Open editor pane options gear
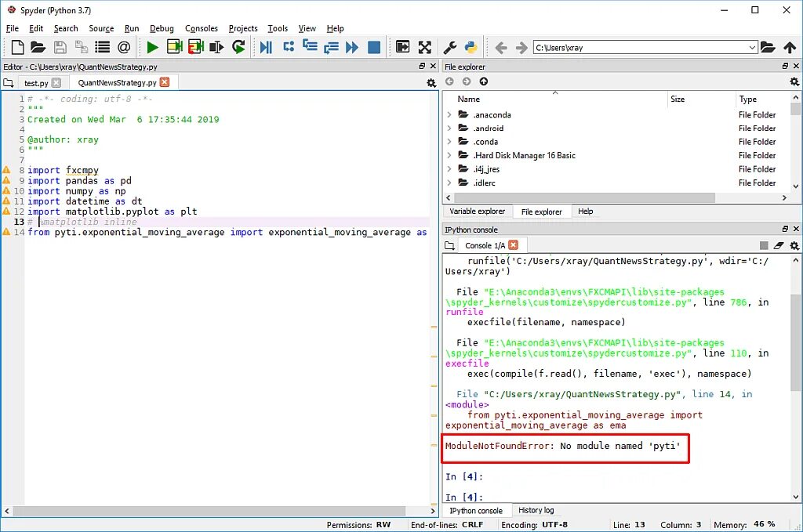The width and height of the screenshot is (803, 532). coord(431,83)
